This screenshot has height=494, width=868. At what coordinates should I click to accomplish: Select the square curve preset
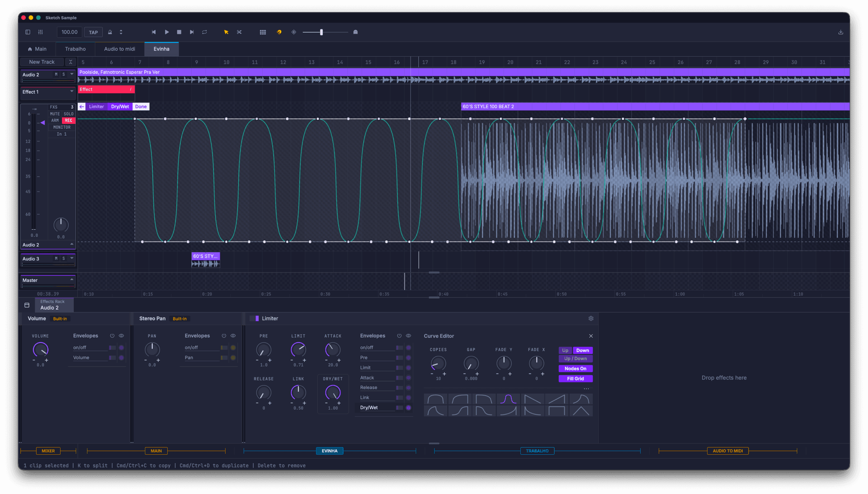[557, 411]
